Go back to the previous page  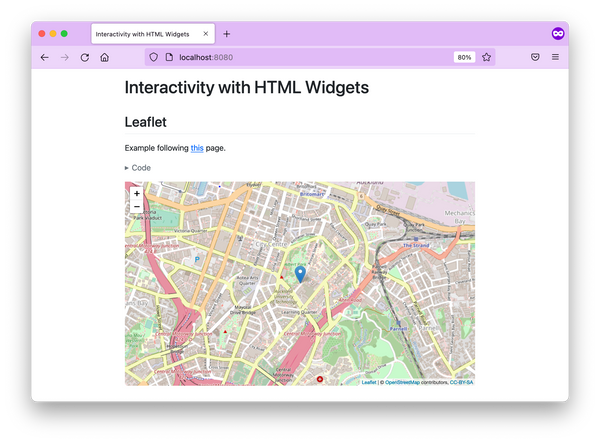point(44,58)
